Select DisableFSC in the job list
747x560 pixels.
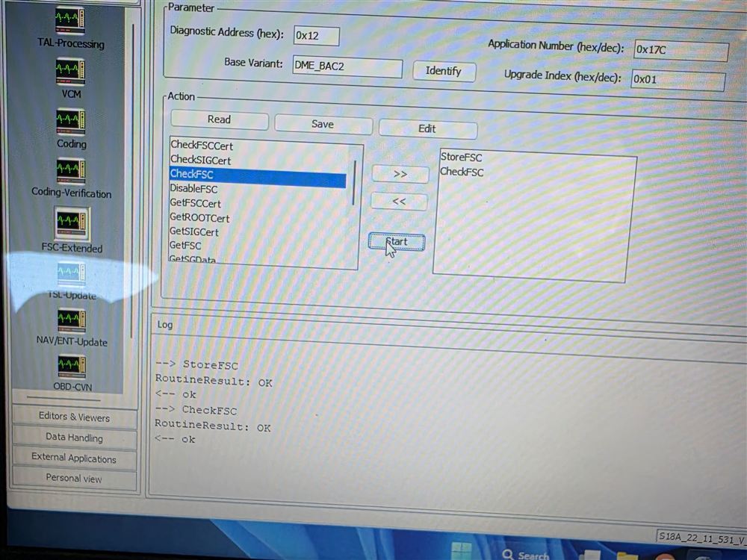coord(194,189)
